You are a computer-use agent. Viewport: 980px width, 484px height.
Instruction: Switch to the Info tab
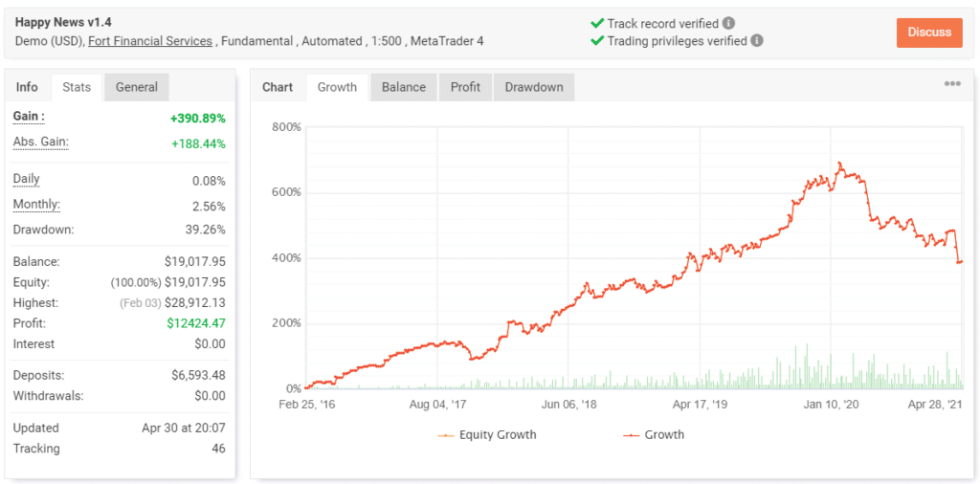[28, 87]
